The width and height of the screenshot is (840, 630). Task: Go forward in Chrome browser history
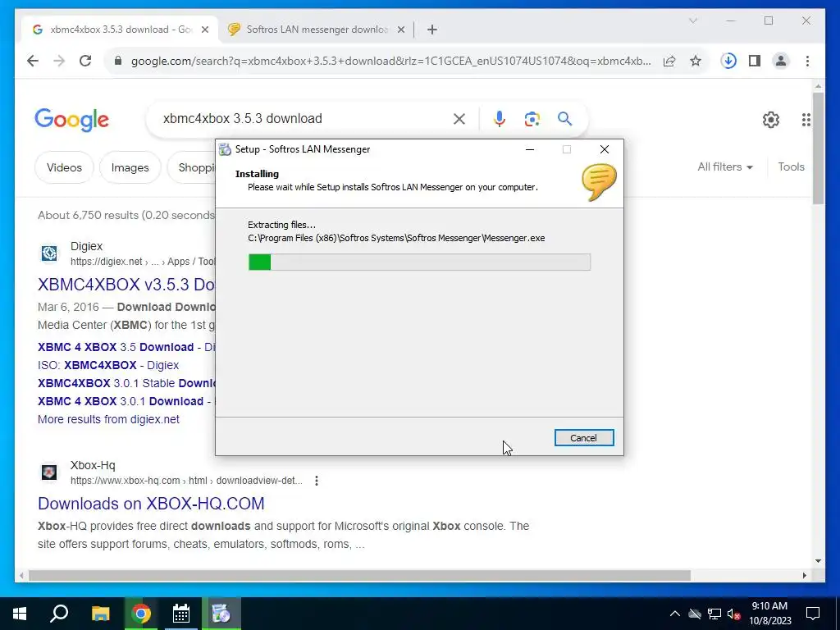point(59,61)
